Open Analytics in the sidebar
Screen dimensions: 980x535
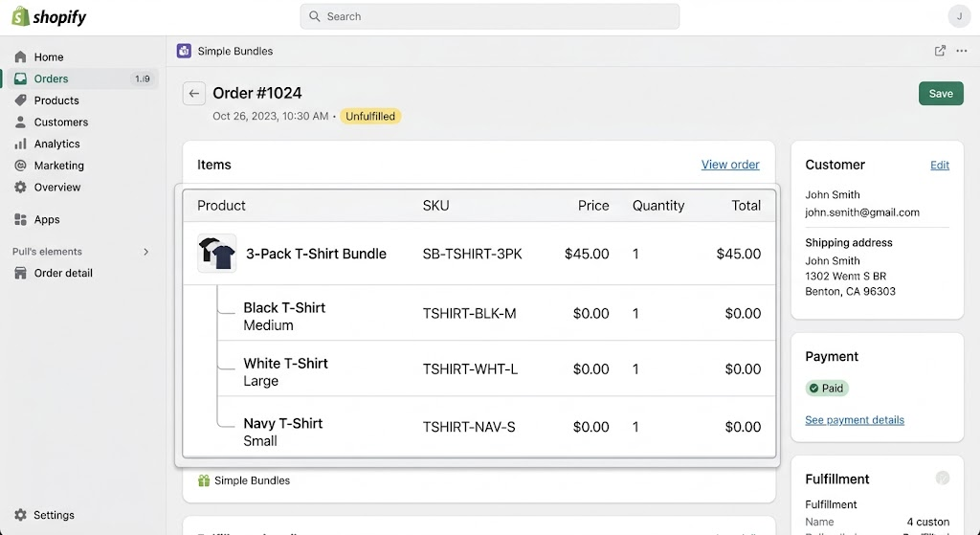(56, 144)
